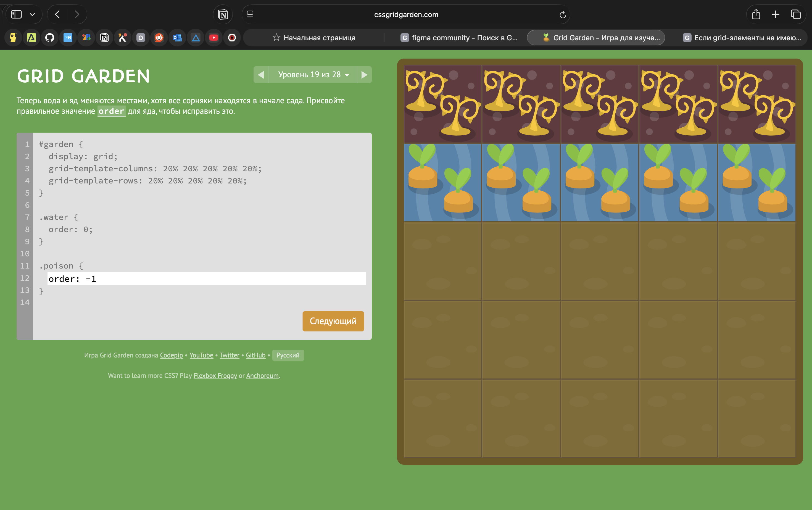
Task: Toggle the browser sidebar
Action: (16, 14)
